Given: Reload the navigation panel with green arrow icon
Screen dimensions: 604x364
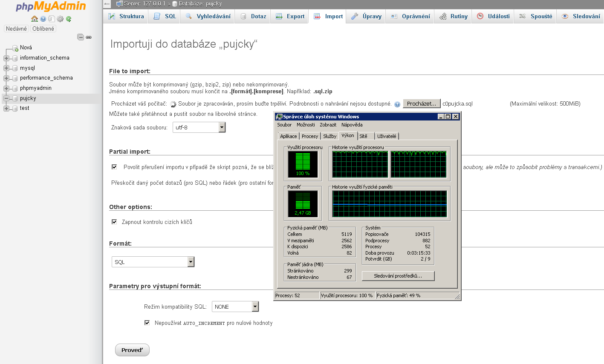Looking at the screenshot, I should [69, 19].
